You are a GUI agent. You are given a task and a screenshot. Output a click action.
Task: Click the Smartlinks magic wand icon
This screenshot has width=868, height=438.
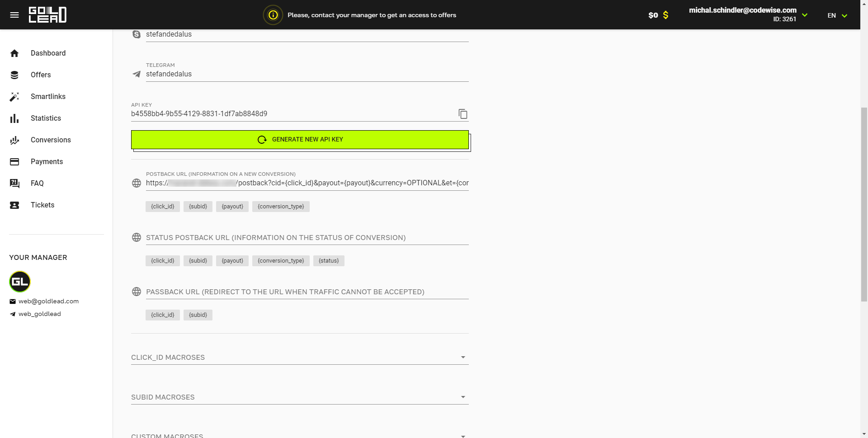[14, 97]
